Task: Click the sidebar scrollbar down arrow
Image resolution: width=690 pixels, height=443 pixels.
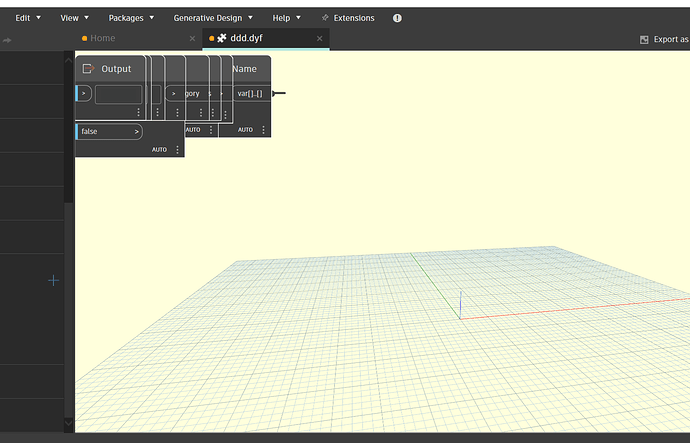Action: 69,424
